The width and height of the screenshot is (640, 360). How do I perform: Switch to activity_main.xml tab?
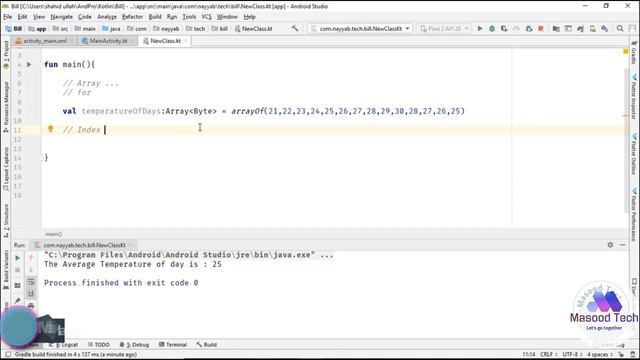[44, 41]
